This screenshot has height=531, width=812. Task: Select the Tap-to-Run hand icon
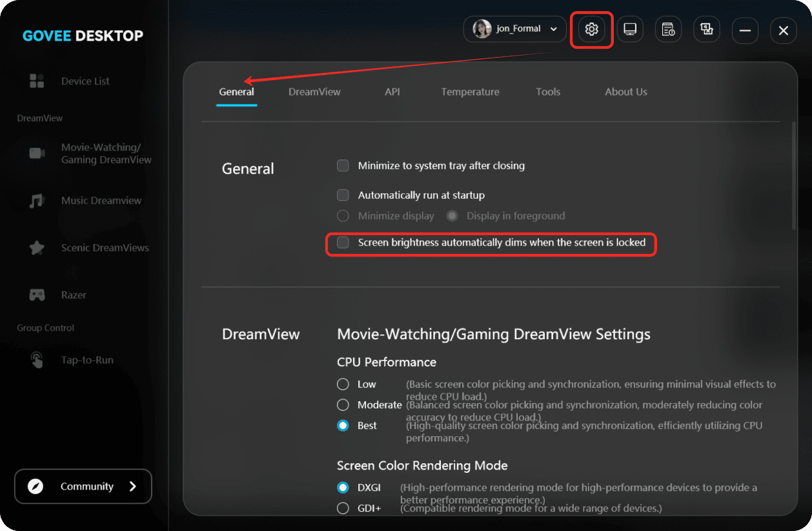click(37, 360)
